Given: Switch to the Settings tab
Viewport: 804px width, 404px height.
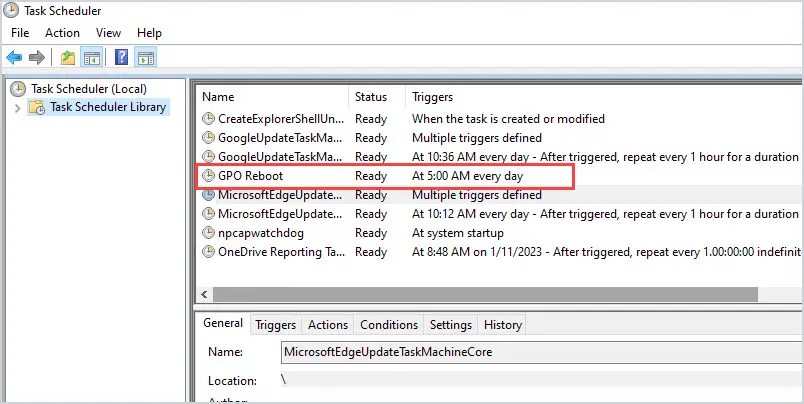Looking at the screenshot, I should tap(451, 325).
